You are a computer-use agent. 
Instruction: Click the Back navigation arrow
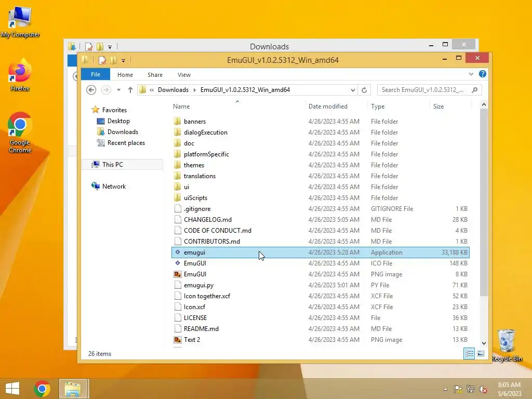pos(91,90)
